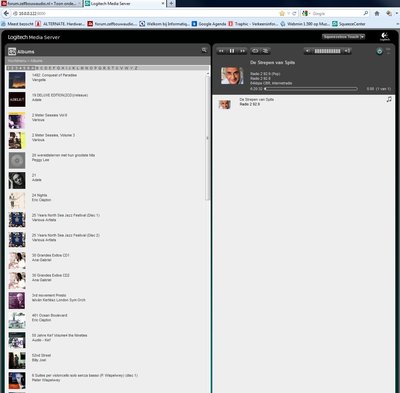Open a new browser tab
400x393 pixels.
pos(171,3)
